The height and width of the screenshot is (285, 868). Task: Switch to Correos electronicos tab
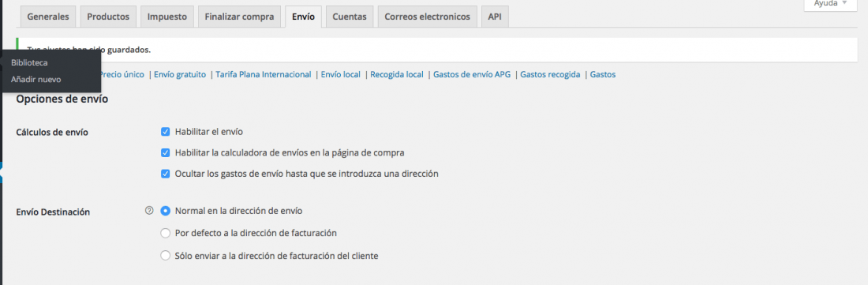click(428, 17)
